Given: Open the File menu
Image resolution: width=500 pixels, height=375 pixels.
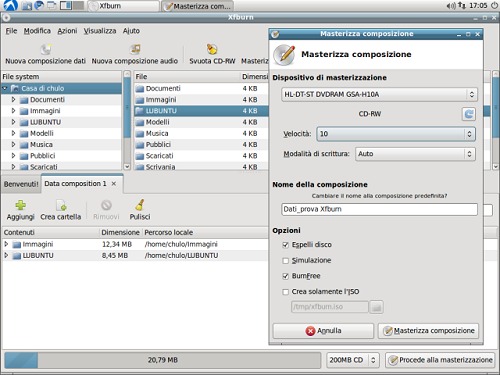Looking at the screenshot, I should click(11, 31).
